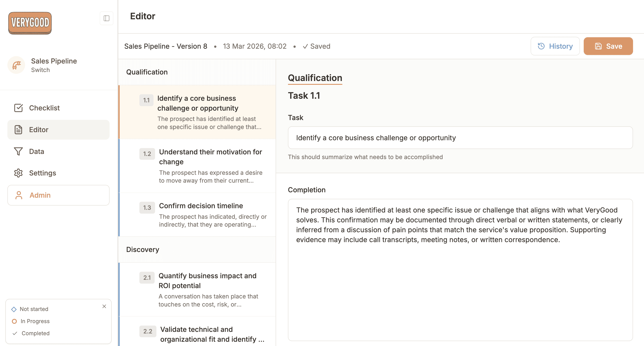Go to the Checklist page
The height and width of the screenshot is (346, 644).
tap(44, 108)
